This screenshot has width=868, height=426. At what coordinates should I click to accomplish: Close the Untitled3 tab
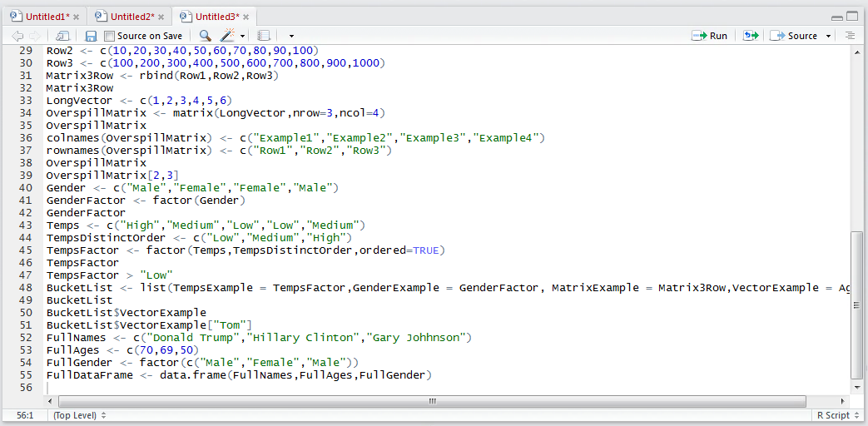coord(246,17)
